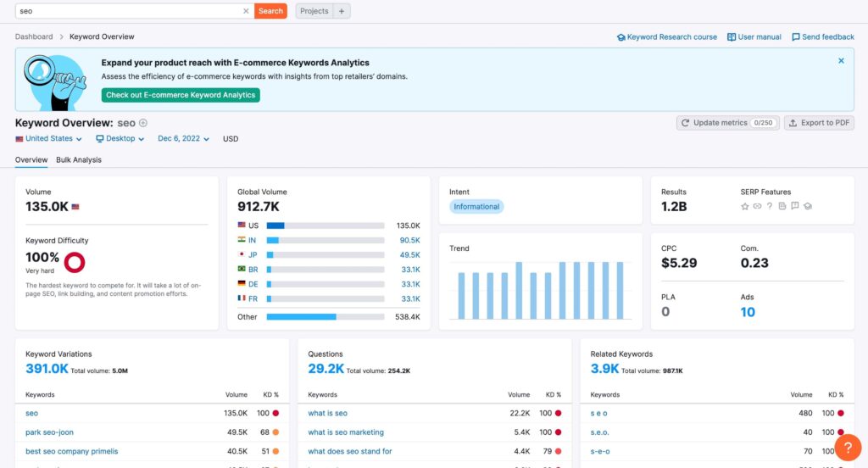
Task: Open the orange help question mark bubble
Action: pos(848,448)
